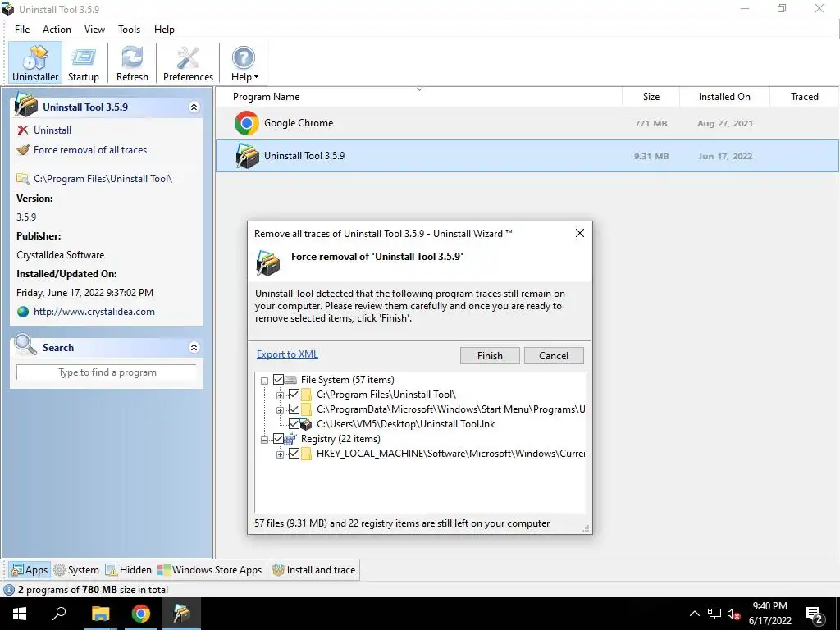Screen dimensions: 840x630
Task: Sort by Installed On column header
Action: [724, 97]
